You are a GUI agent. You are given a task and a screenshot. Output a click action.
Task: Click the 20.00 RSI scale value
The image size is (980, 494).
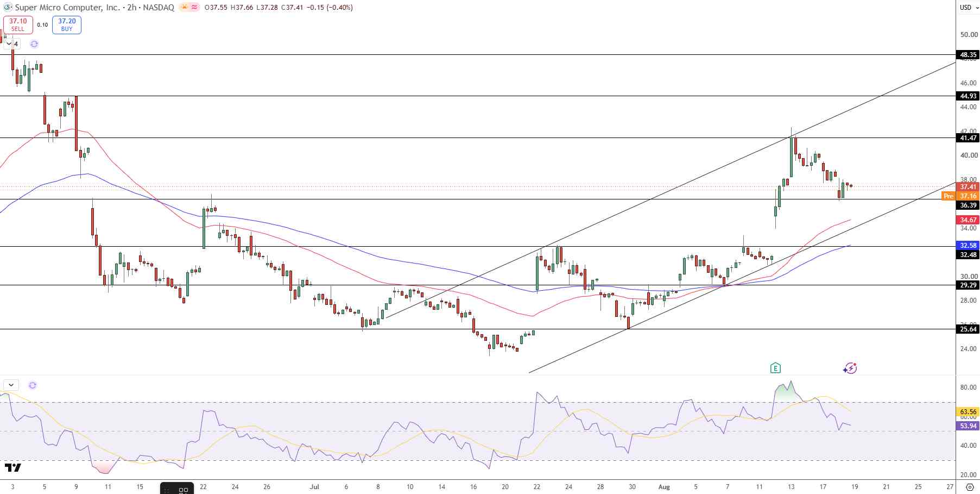pos(969,475)
